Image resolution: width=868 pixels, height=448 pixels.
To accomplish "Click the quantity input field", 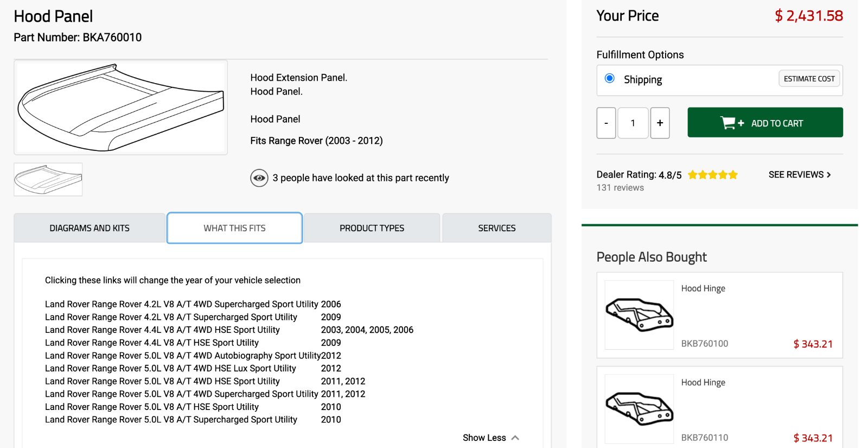I will (x=633, y=123).
